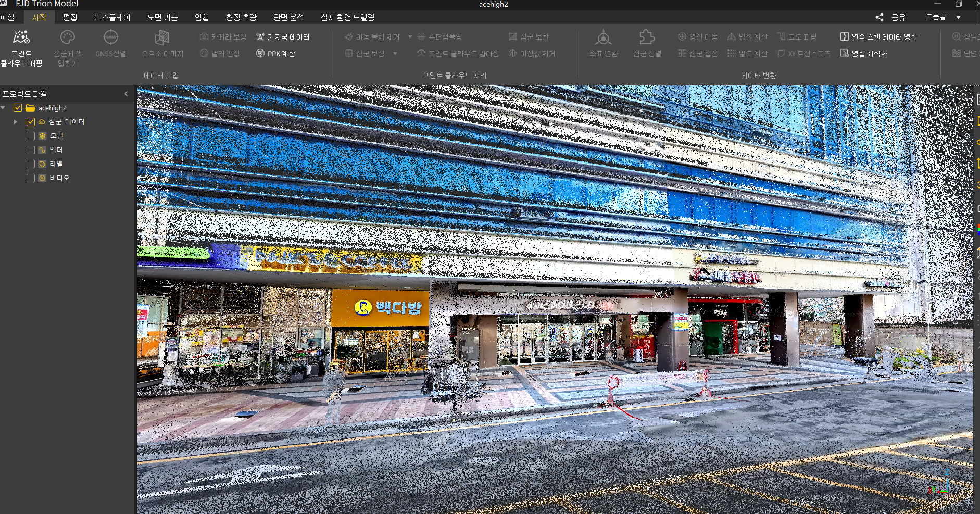Select the 라벨 tree item
The height and width of the screenshot is (514, 980).
pyautogui.click(x=56, y=164)
